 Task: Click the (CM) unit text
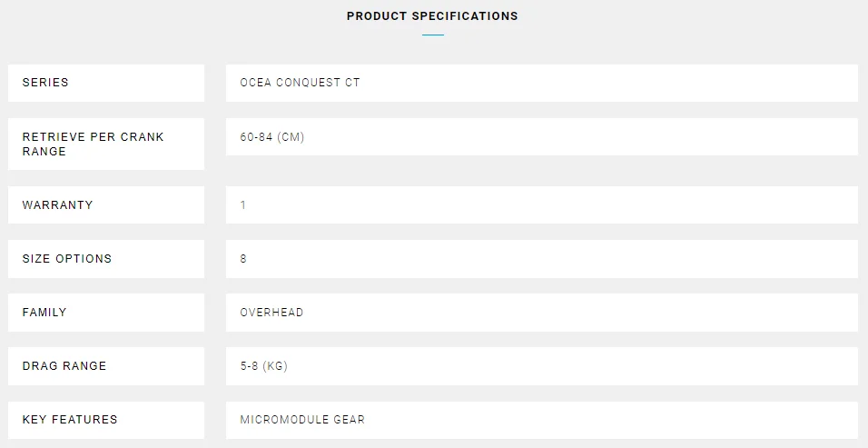tap(291, 137)
